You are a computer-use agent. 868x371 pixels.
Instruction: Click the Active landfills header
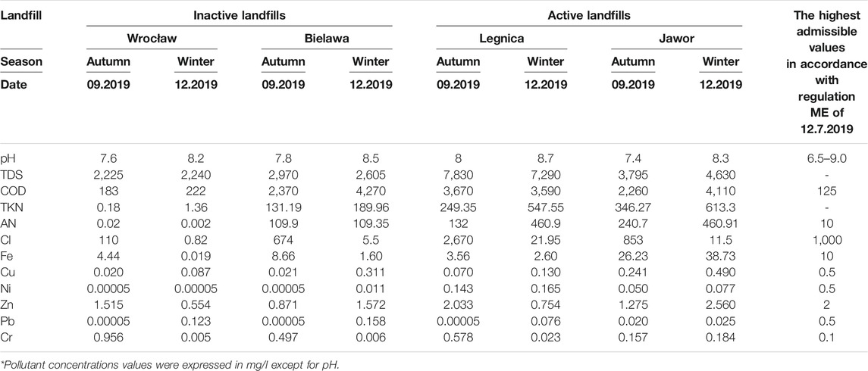(589, 16)
